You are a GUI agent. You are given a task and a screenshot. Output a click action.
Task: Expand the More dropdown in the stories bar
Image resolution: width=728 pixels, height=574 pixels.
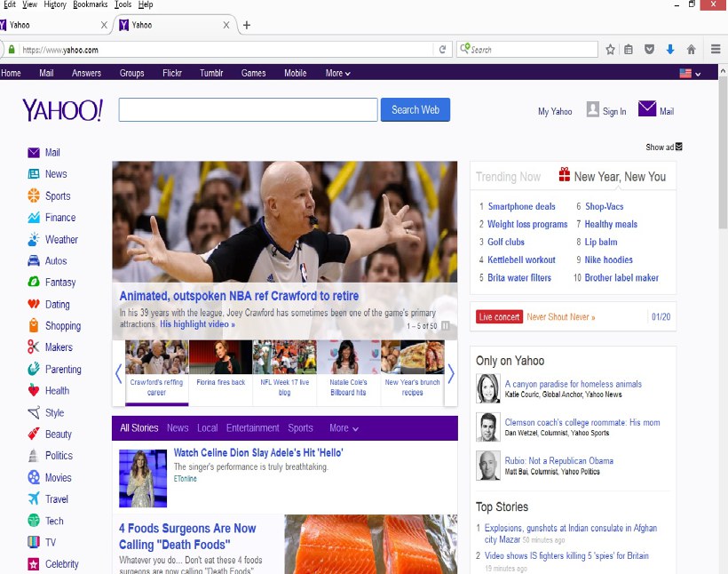pos(344,428)
